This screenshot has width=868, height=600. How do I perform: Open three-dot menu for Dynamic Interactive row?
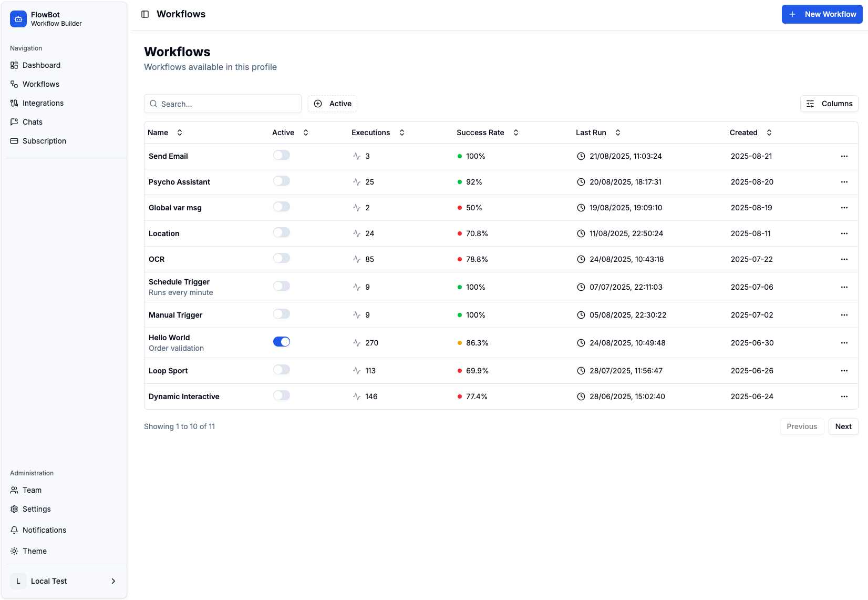844,396
